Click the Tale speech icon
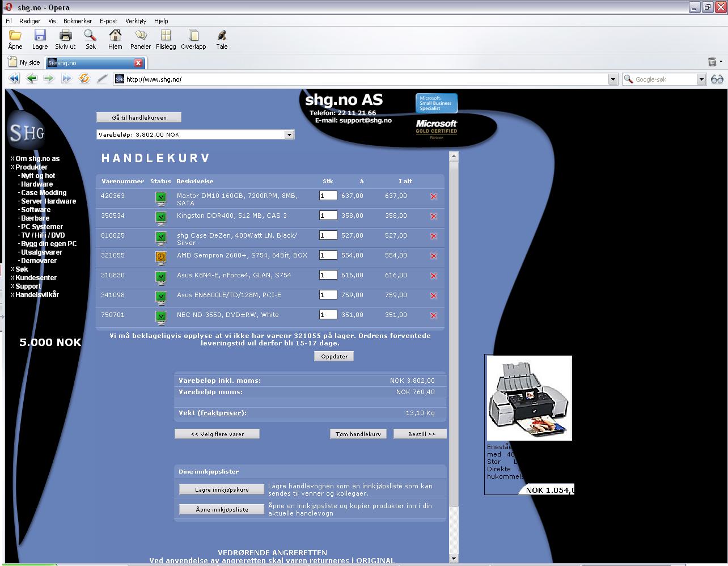The width and height of the screenshot is (728, 566). 222,36
